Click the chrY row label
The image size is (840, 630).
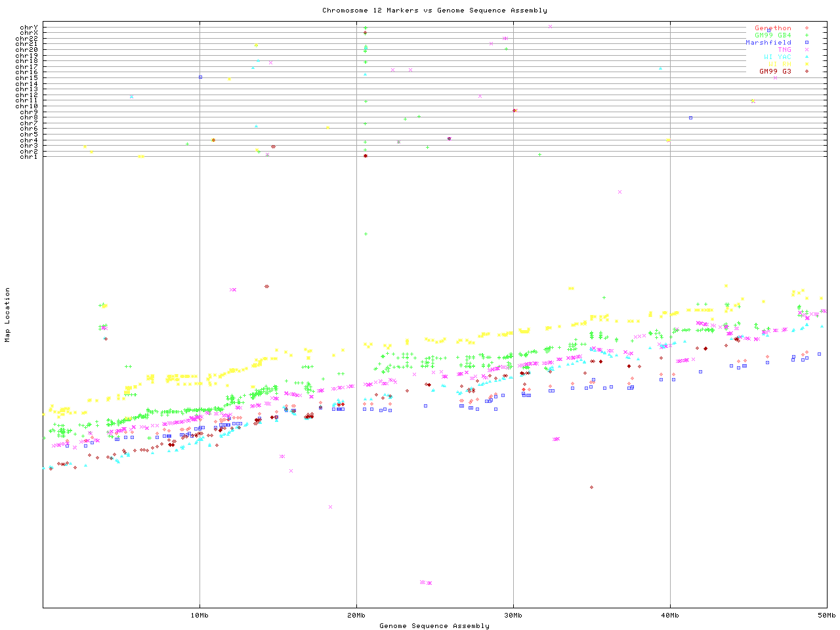coord(29,28)
